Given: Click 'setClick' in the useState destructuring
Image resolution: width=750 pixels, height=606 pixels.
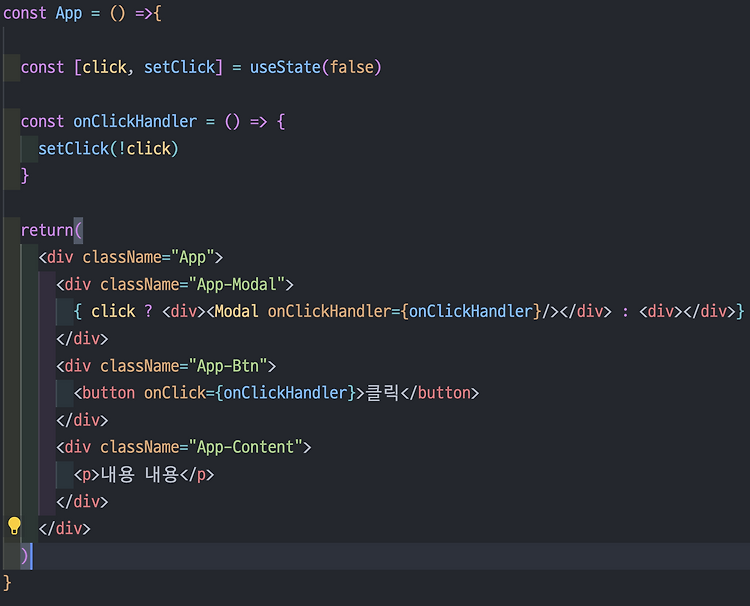Looking at the screenshot, I should [179, 67].
